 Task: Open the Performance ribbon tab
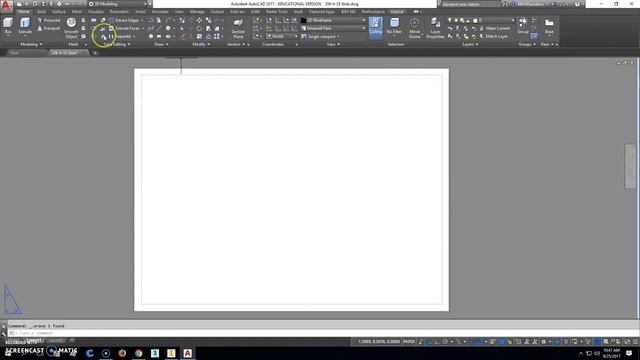click(373, 12)
